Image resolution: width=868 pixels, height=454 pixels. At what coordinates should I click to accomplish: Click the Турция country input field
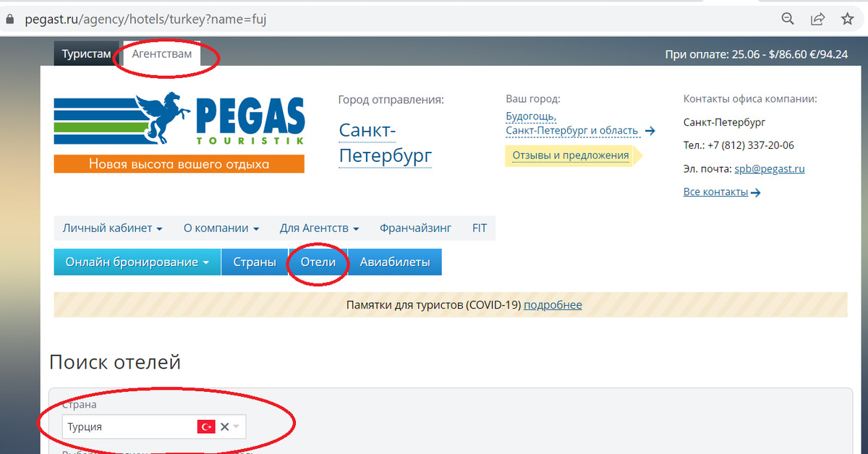pyautogui.click(x=154, y=427)
